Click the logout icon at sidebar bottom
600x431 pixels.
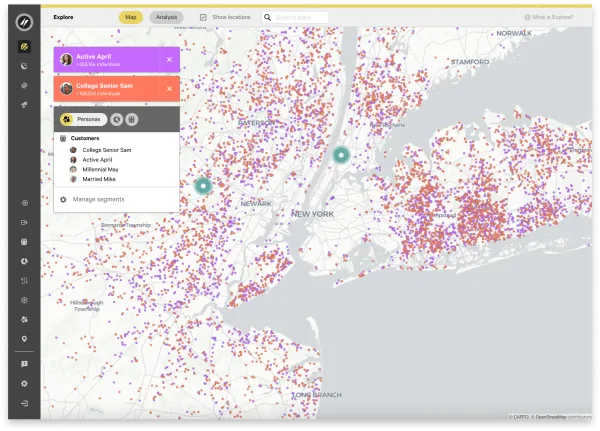(x=24, y=402)
